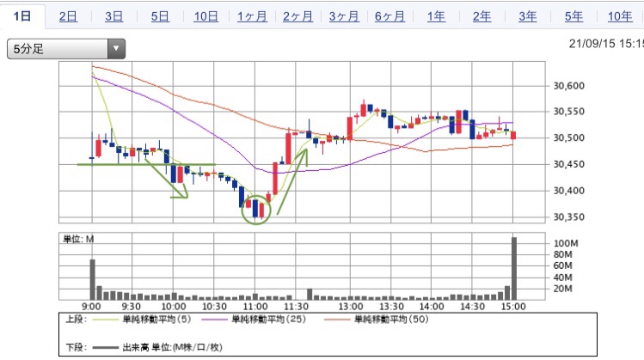Show the 10年 chart tab
644x360 pixels.
(x=619, y=16)
